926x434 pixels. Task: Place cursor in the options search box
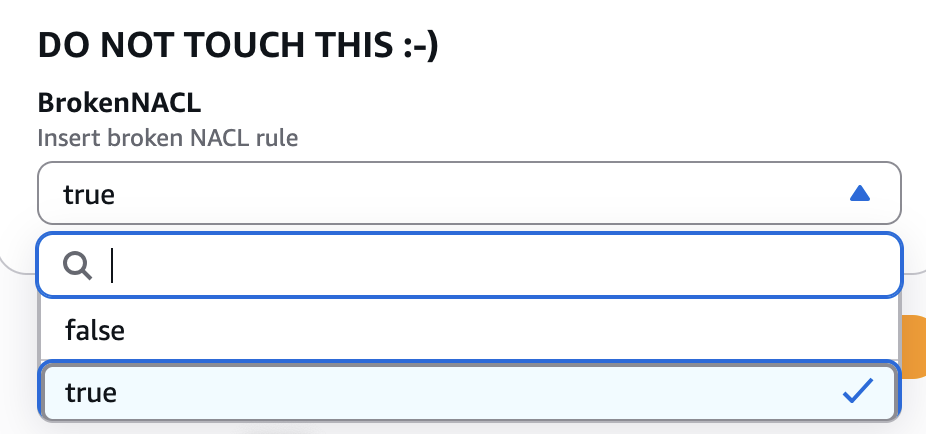coord(469,265)
